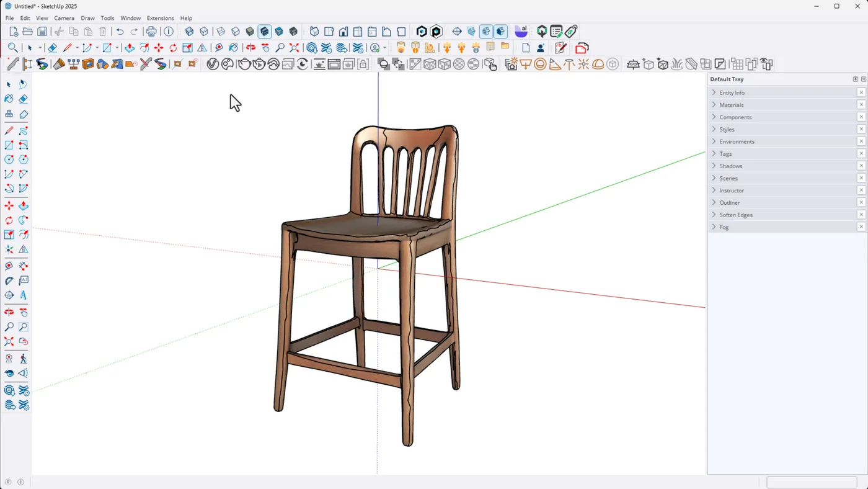The width and height of the screenshot is (868, 489).
Task: Click the Print icon
Action: [x=151, y=32]
